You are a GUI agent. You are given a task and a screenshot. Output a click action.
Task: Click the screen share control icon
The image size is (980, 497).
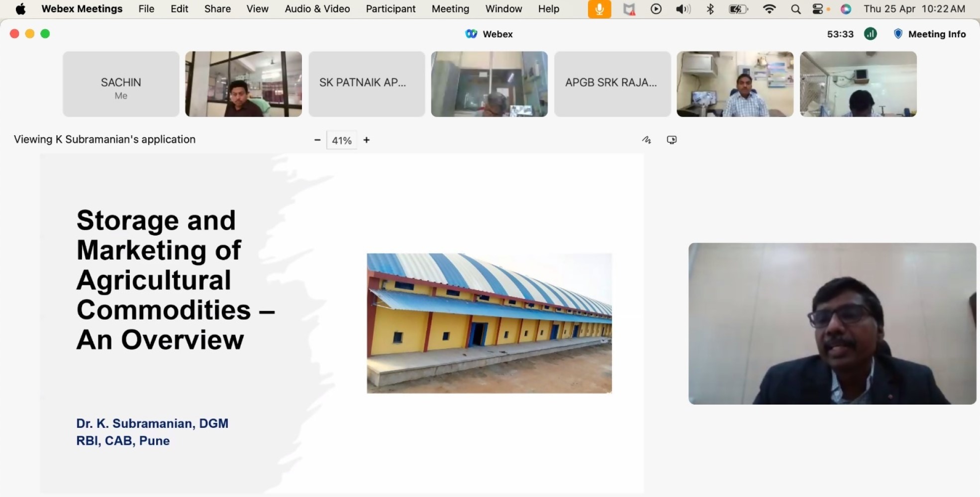(x=672, y=140)
